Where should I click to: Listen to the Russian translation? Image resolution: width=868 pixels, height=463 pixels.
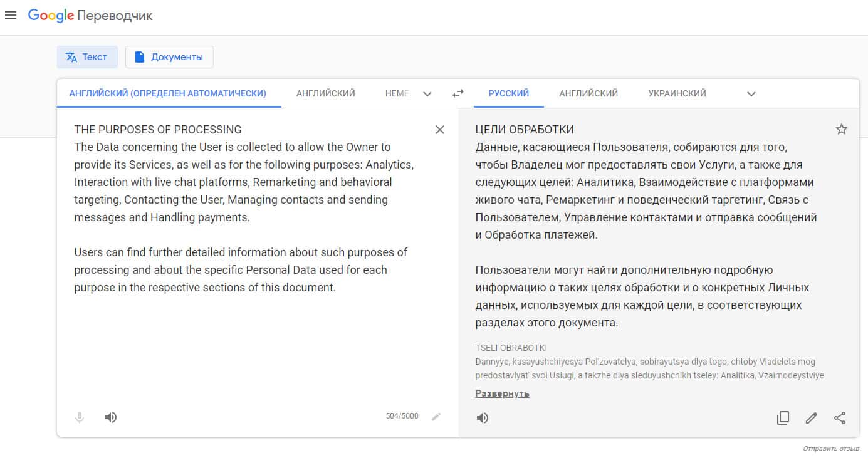[x=483, y=418]
